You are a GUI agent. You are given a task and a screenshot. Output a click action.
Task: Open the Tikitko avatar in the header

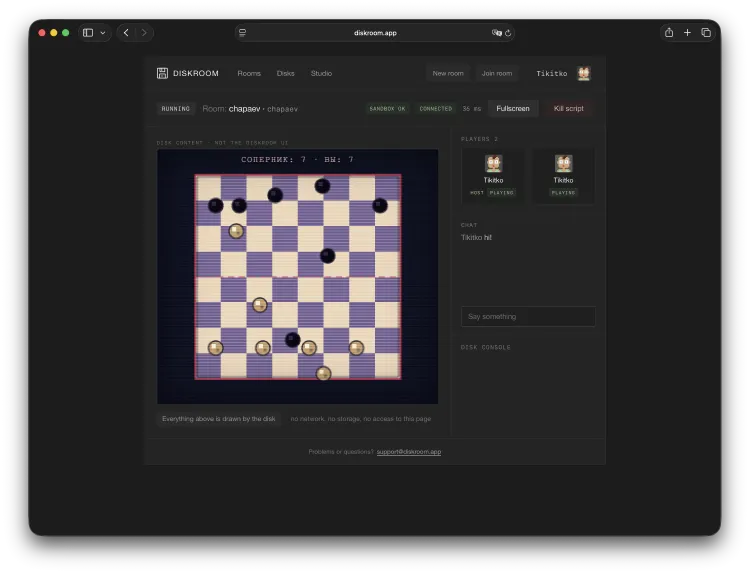(584, 73)
